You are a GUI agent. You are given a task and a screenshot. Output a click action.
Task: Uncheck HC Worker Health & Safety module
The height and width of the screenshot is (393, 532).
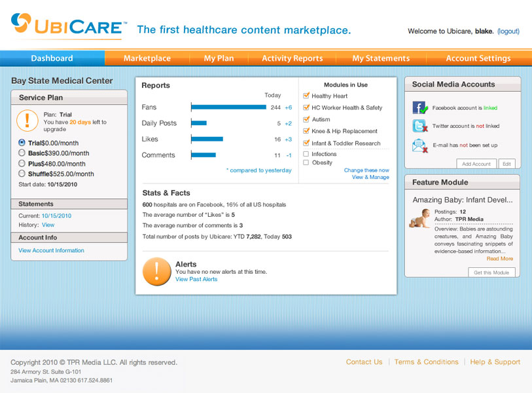(306, 107)
